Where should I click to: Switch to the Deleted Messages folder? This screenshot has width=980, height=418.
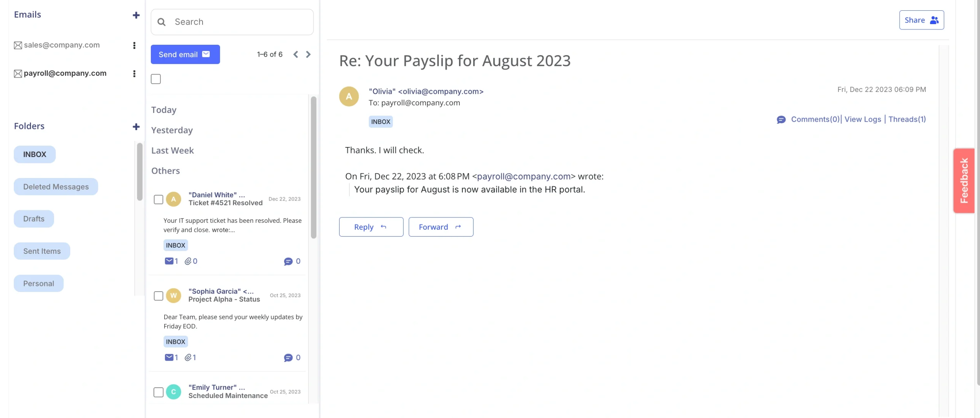click(56, 186)
